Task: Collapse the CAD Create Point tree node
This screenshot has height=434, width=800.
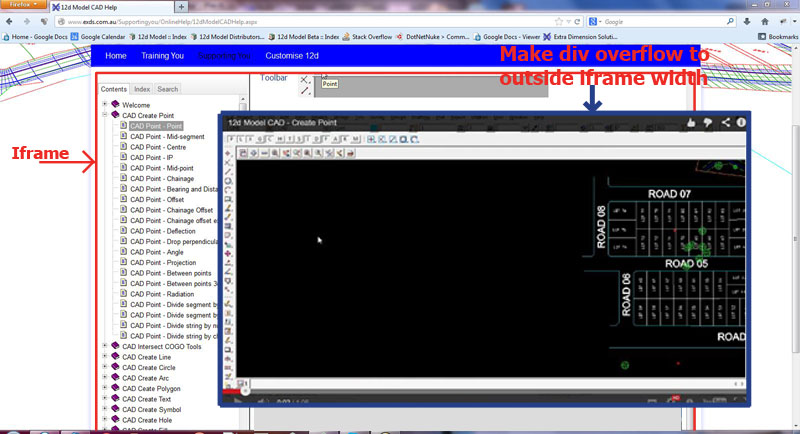Action: (x=105, y=115)
